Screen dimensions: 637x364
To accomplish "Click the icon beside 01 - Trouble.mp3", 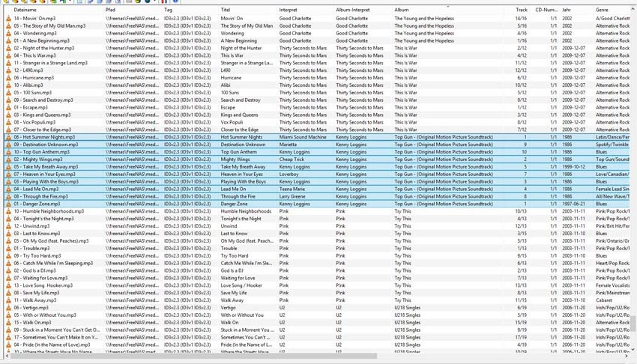I will point(8,249).
